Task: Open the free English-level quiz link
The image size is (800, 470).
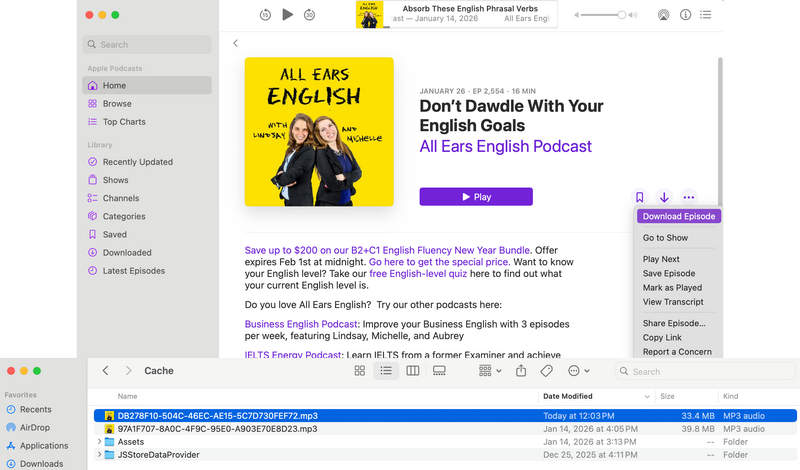Action: click(x=418, y=274)
